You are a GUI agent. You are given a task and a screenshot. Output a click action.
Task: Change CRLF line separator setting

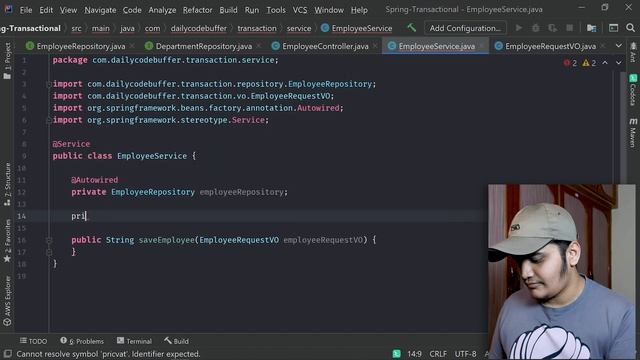[438, 354]
